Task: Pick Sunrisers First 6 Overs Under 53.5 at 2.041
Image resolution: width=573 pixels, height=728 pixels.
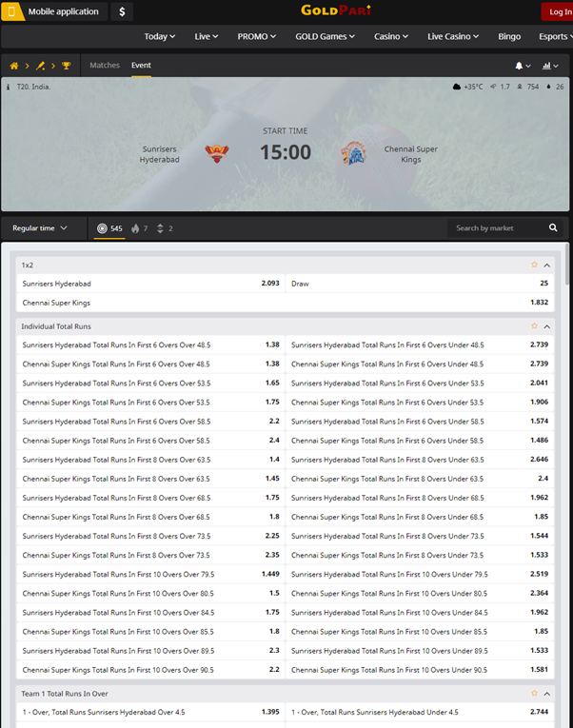Action: point(420,384)
